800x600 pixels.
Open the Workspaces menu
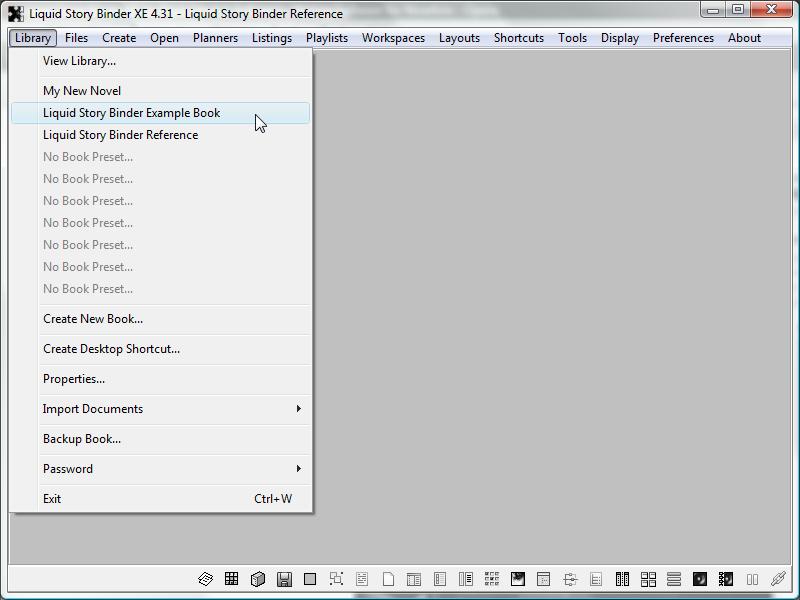(393, 38)
